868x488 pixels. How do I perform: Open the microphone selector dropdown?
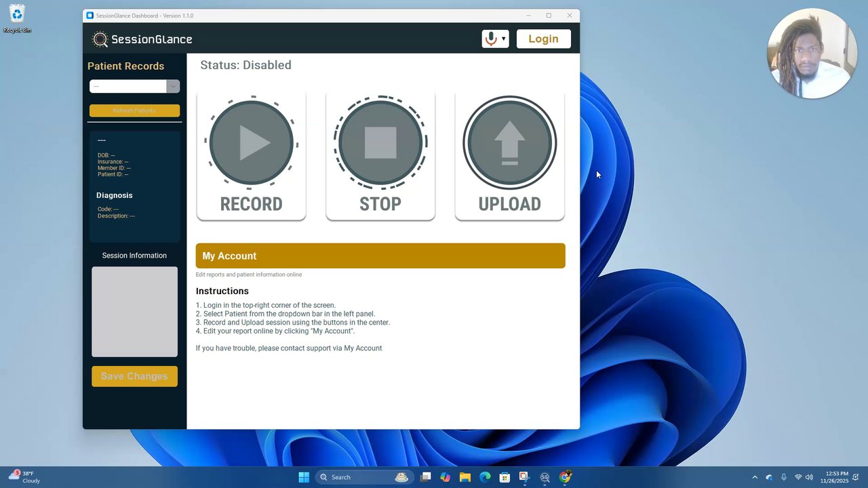coord(495,39)
